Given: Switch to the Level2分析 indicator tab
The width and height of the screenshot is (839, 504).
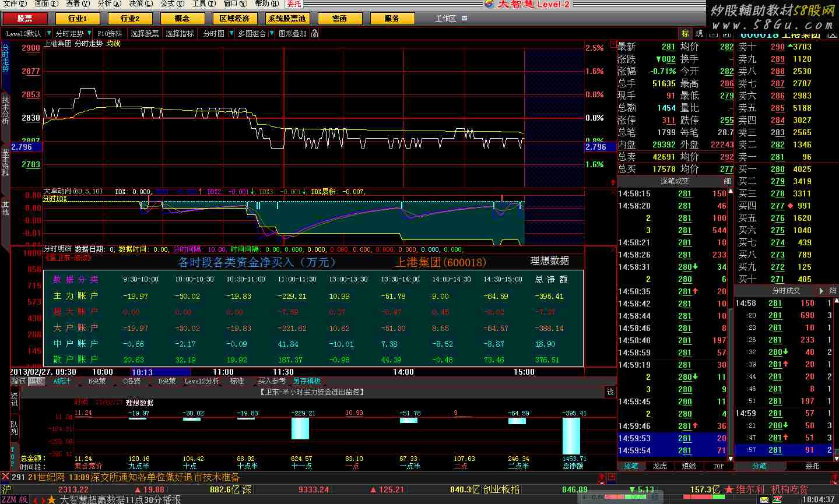Looking at the screenshot, I should point(202,381).
